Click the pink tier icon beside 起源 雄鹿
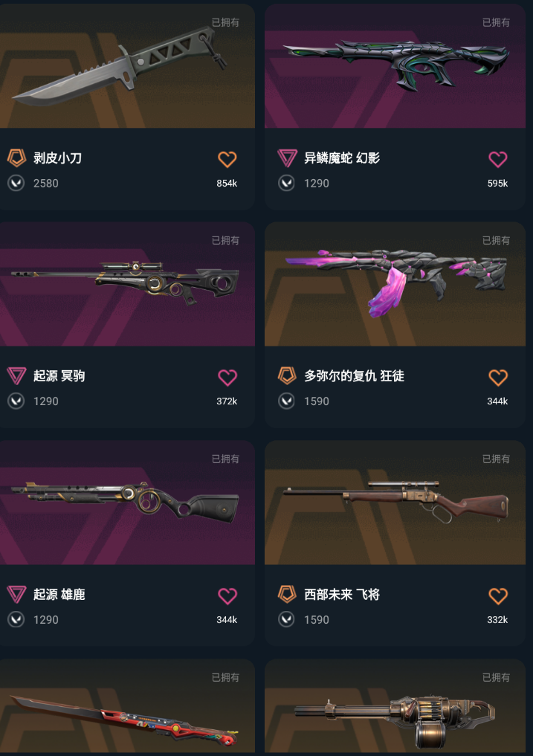533x756 pixels. point(16,595)
